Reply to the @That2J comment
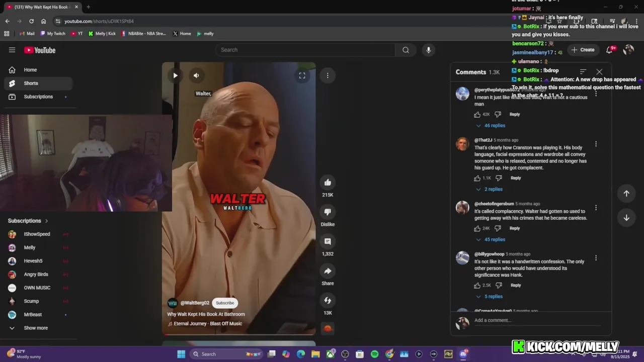 [516, 178]
